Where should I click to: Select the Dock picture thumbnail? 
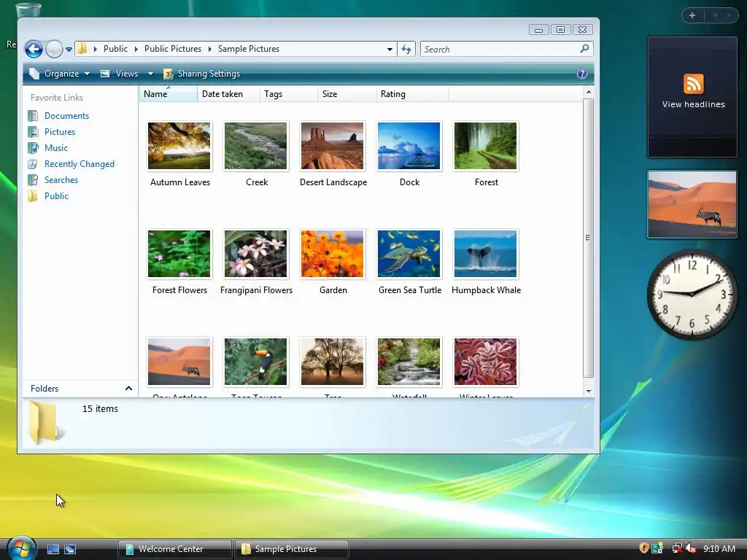[409, 146]
